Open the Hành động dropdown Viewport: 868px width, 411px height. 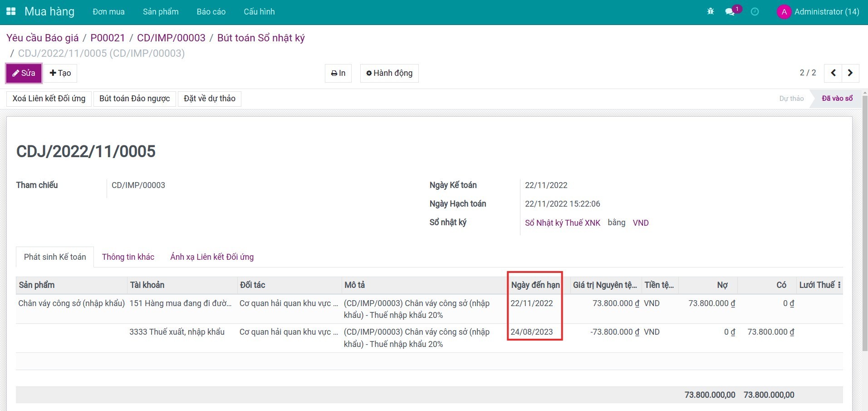click(389, 73)
